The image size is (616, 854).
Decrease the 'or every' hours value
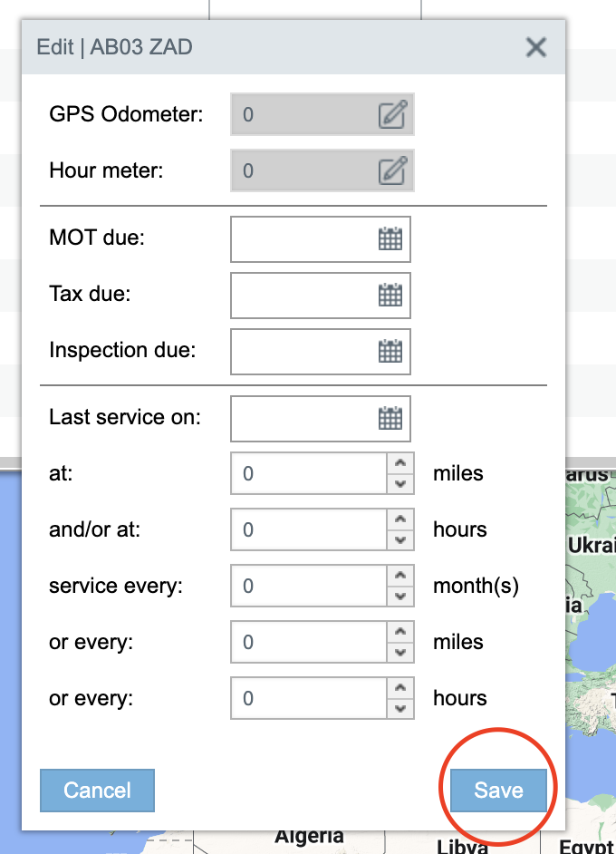click(x=399, y=709)
